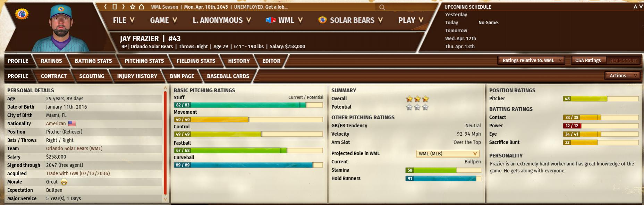Image resolution: width=644 pixels, height=205 pixels.
Task: Click the home icon in top bar
Action: 141,7
